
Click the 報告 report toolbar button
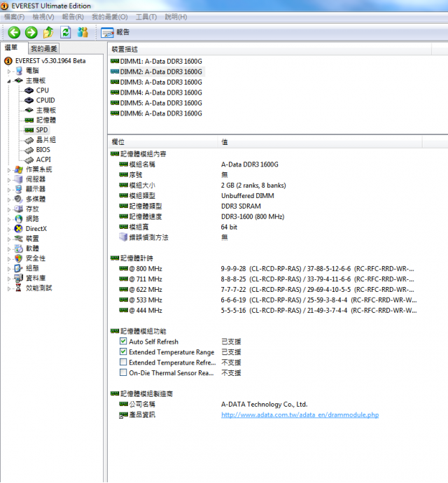(x=115, y=32)
